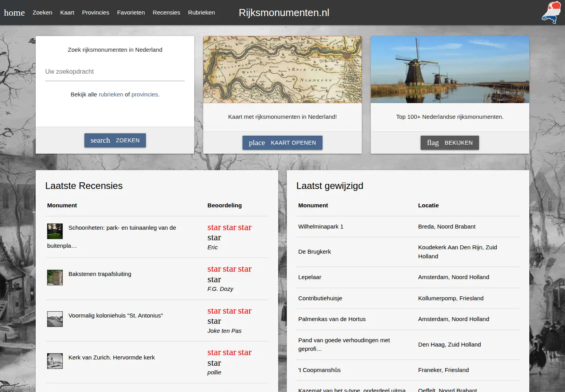Click the Kollumerpomp, Friesland location
This screenshot has height=392, width=565.
pos(451,298)
